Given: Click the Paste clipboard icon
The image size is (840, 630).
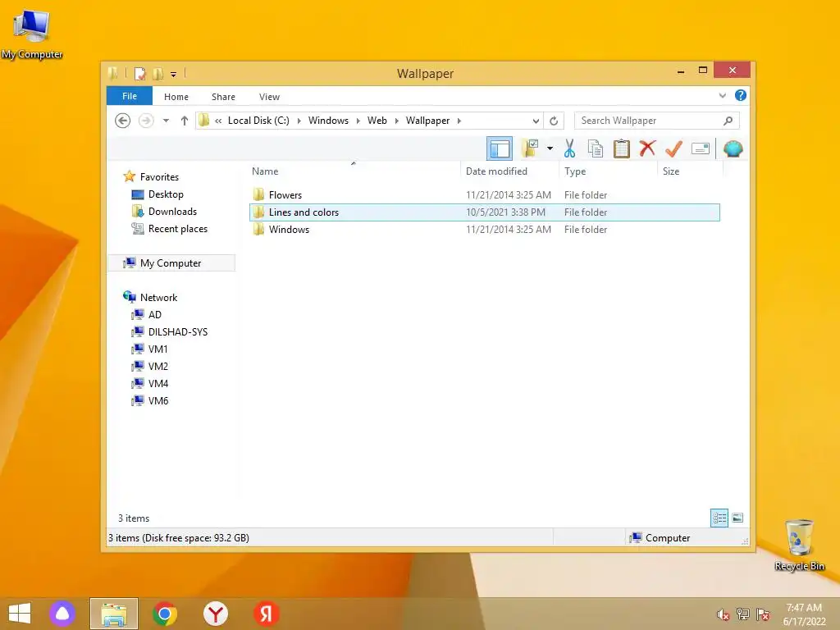Looking at the screenshot, I should (622, 148).
